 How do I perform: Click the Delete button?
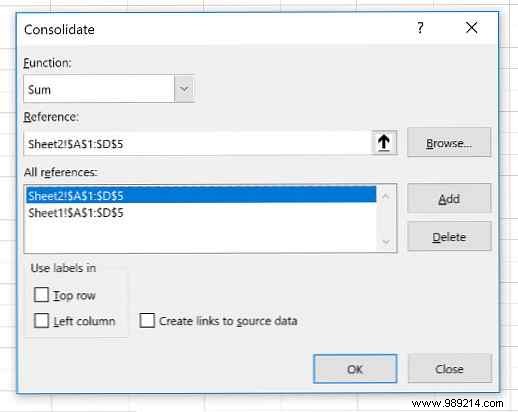click(x=449, y=237)
